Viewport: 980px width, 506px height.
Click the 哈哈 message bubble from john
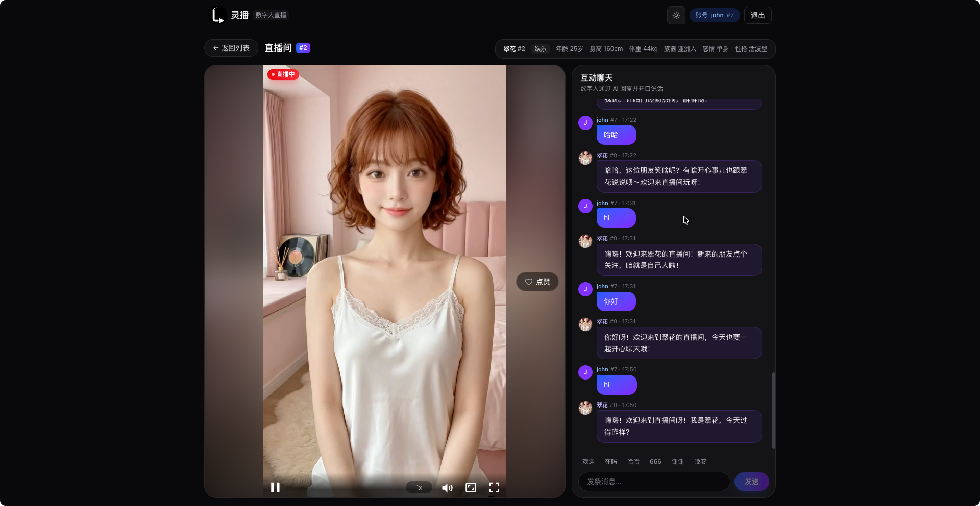tap(616, 135)
